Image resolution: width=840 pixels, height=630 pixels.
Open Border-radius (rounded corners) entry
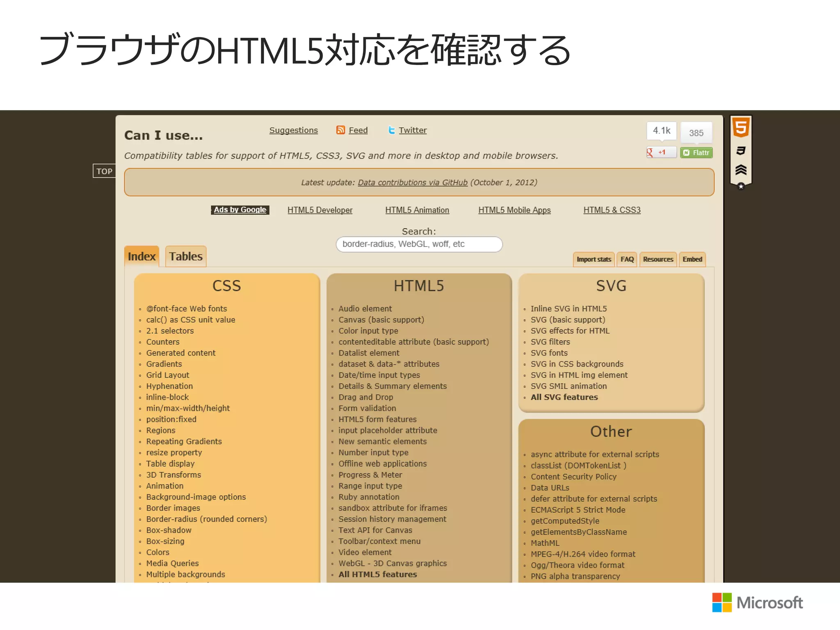[207, 519]
